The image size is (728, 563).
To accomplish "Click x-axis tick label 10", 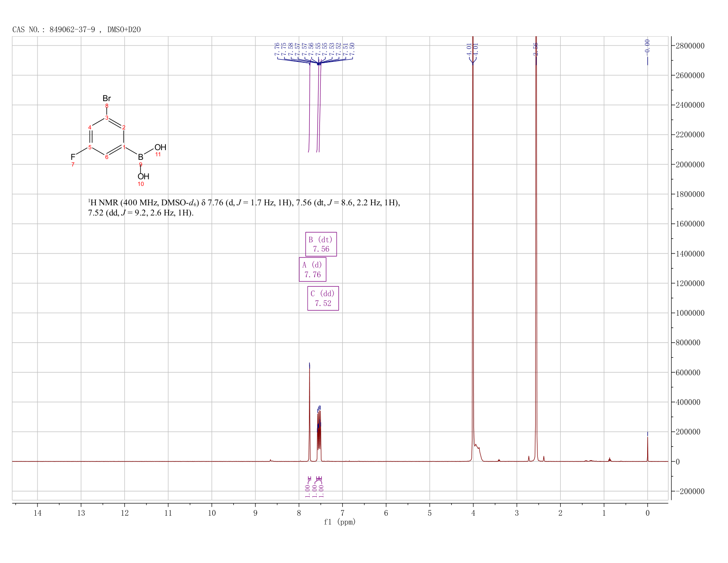I will pos(212,513).
